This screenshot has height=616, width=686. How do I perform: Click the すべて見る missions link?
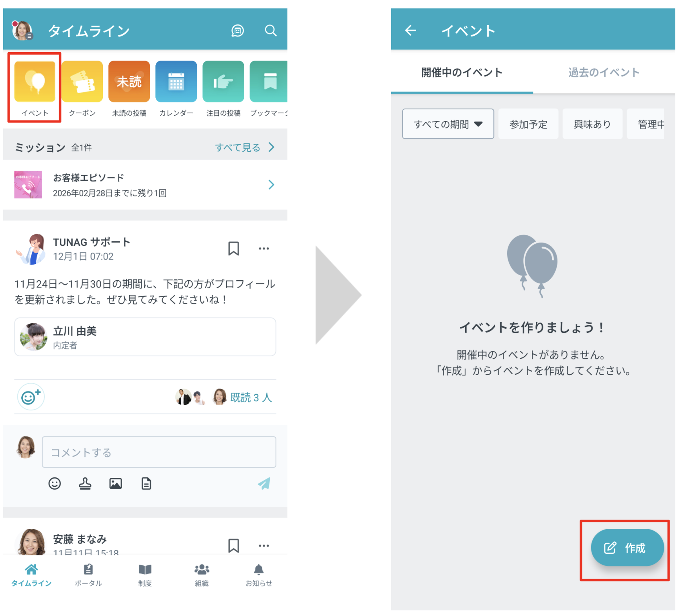click(245, 148)
